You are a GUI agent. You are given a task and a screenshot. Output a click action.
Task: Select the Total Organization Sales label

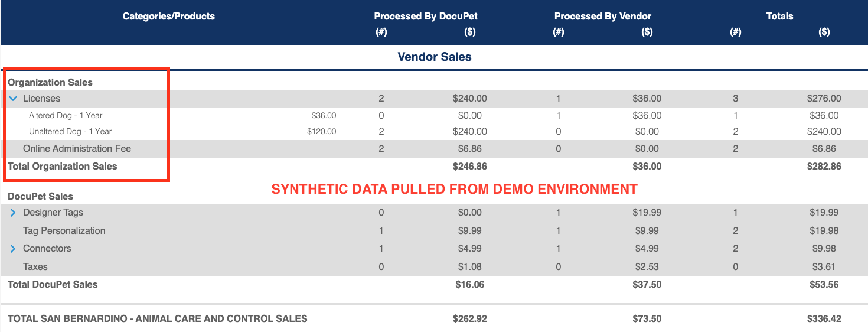point(63,167)
